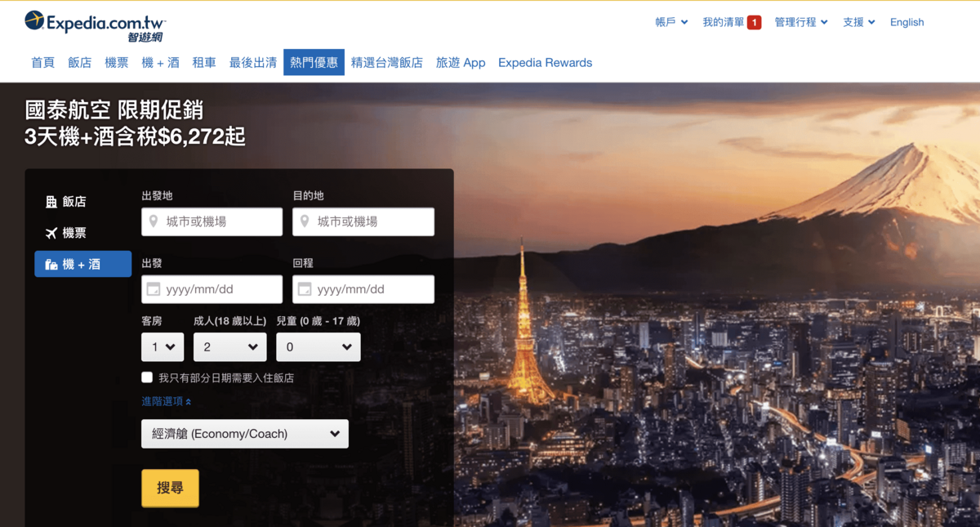Open 精選台灣飯店 in navigation bar
This screenshot has width=980, height=527.
(387, 62)
